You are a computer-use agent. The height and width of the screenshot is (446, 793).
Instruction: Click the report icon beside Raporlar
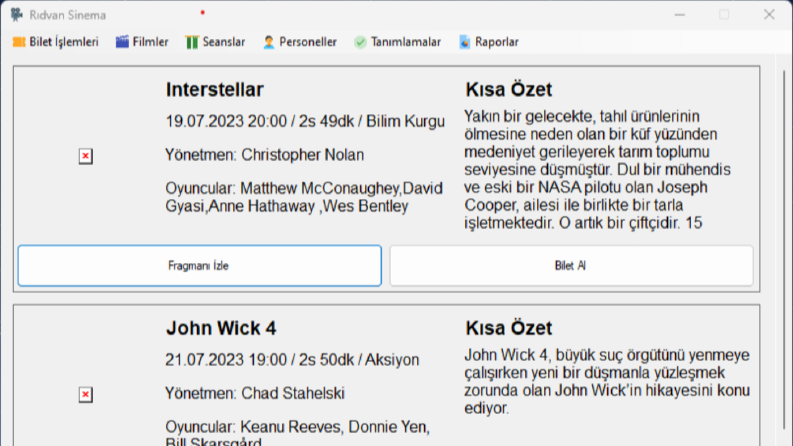click(x=464, y=42)
